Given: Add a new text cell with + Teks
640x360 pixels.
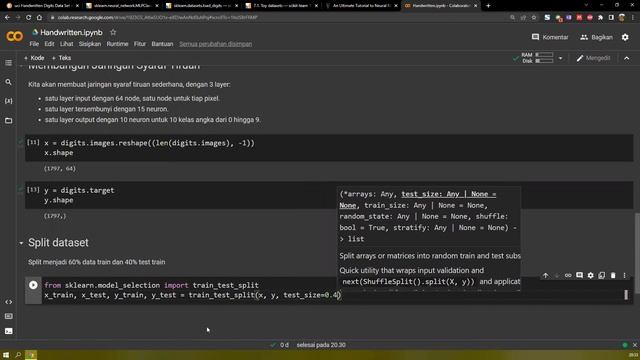Looking at the screenshot, I should [61, 58].
